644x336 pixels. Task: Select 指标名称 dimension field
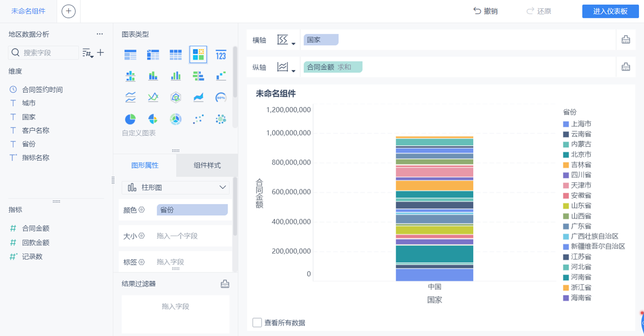tap(36, 158)
